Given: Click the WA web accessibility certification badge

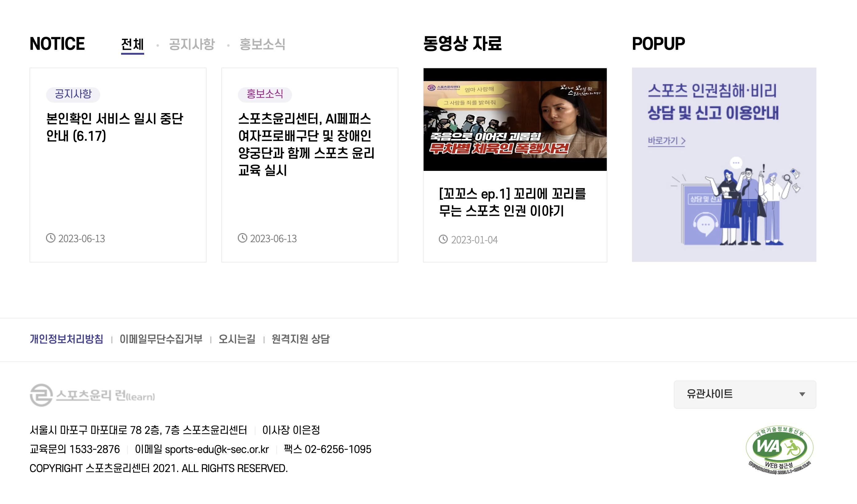Looking at the screenshot, I should coord(780,449).
